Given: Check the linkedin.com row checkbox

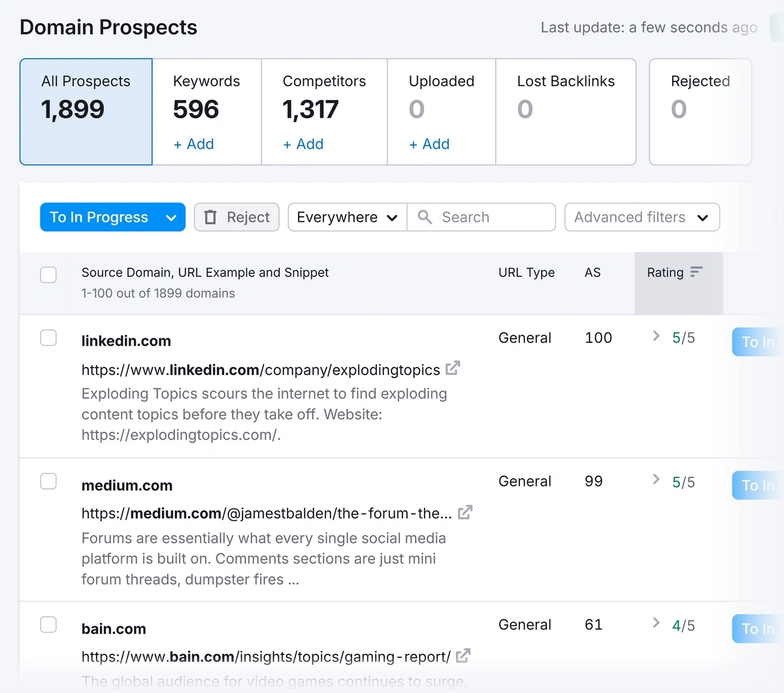Looking at the screenshot, I should point(48,338).
